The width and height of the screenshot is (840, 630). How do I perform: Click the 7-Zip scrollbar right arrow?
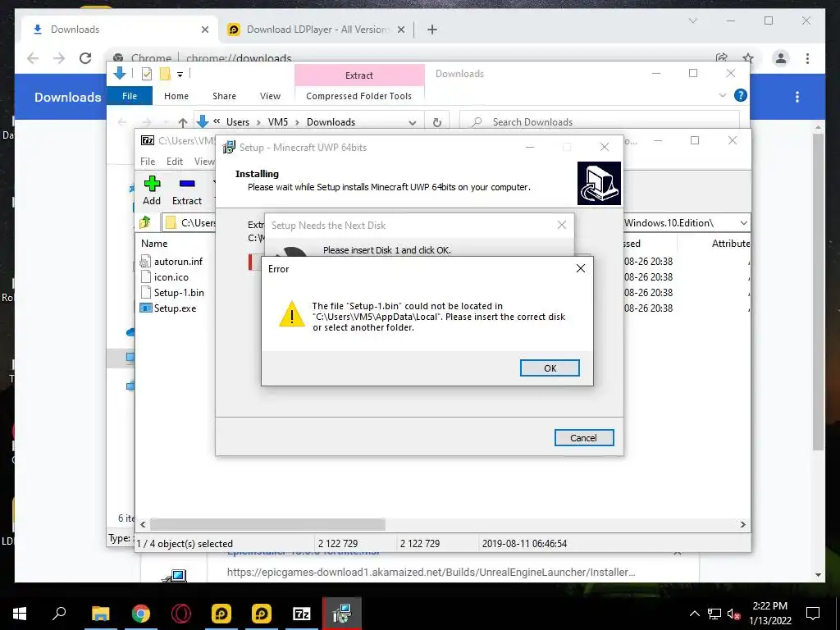(743, 524)
